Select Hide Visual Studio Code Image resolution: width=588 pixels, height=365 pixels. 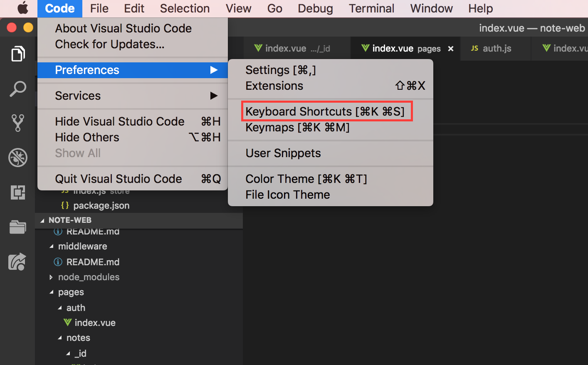point(133,121)
